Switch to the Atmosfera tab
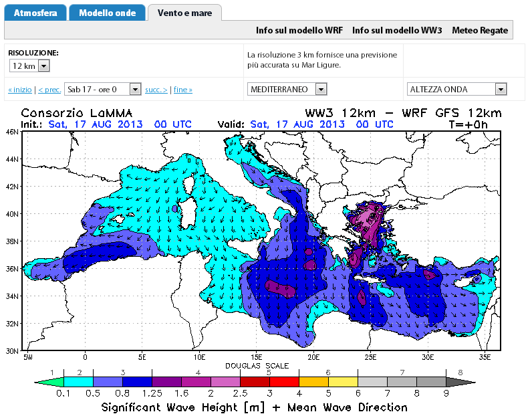Image resolution: width=532 pixels, height=420 pixels. [x=35, y=13]
